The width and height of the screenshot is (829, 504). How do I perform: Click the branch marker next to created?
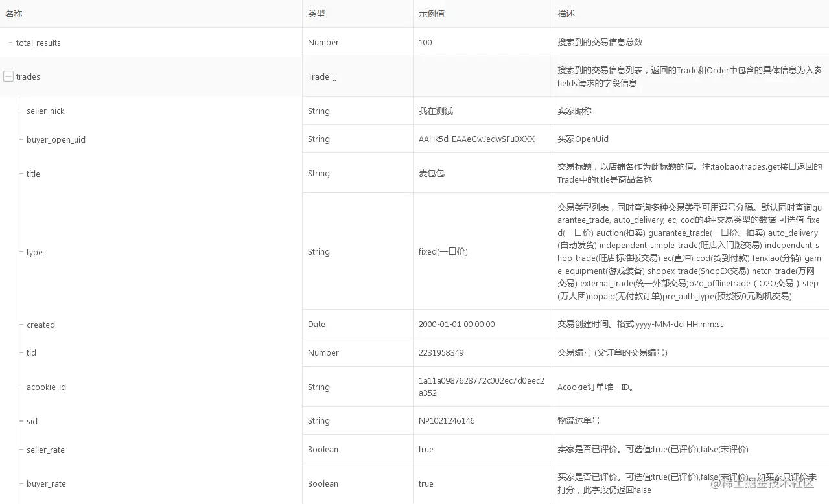click(20, 325)
